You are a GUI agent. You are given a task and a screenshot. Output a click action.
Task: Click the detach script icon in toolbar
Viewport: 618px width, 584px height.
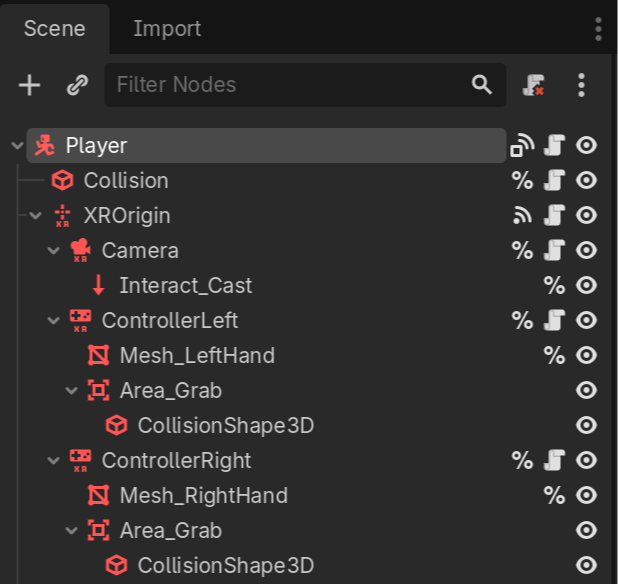point(534,85)
